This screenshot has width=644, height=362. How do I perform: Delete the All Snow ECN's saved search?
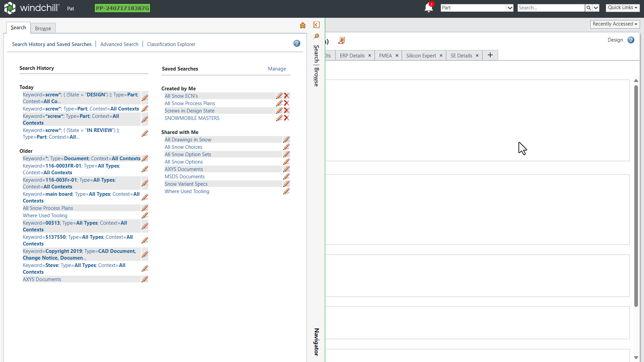click(286, 96)
